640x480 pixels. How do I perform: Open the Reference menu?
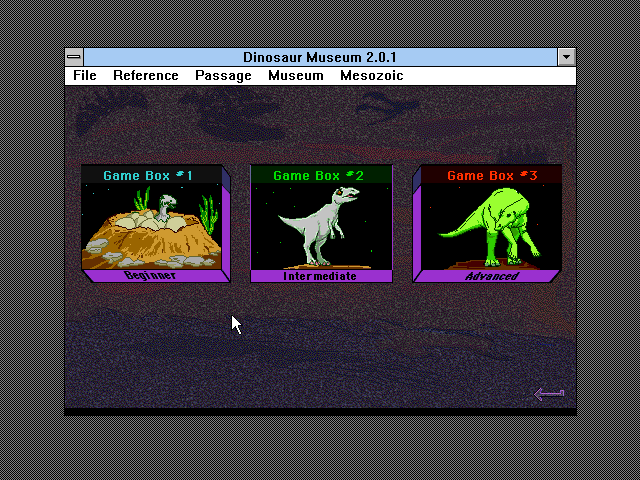(146, 76)
